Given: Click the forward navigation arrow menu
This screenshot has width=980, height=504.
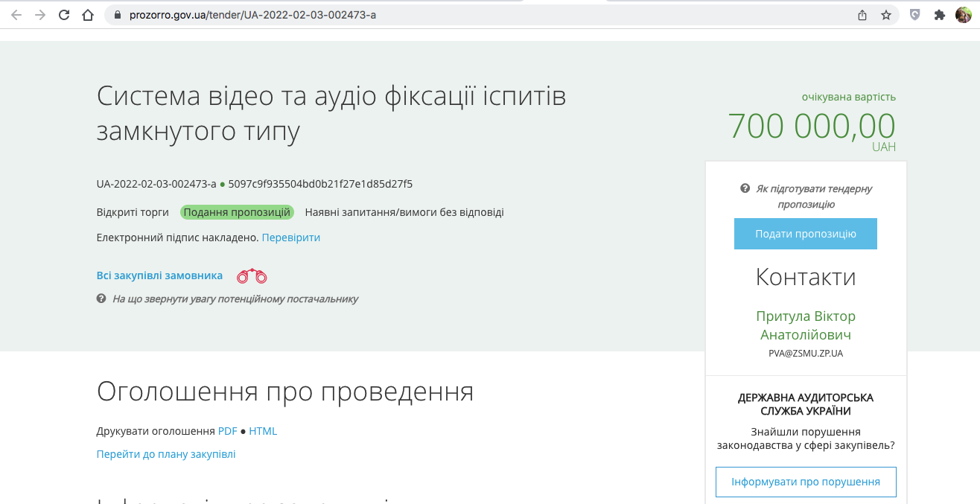Looking at the screenshot, I should click(x=40, y=13).
